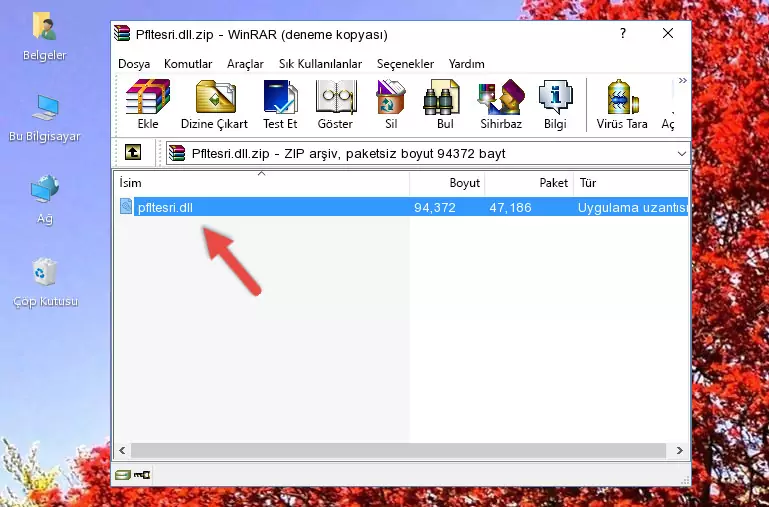769x507 pixels.
Task: Open the Seçenekler menu
Action: click(x=405, y=64)
